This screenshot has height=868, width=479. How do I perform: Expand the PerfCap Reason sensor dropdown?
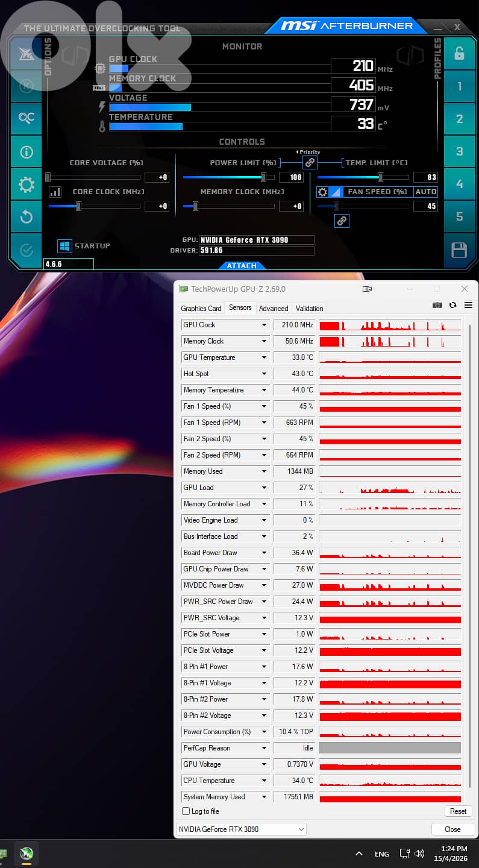(264, 748)
